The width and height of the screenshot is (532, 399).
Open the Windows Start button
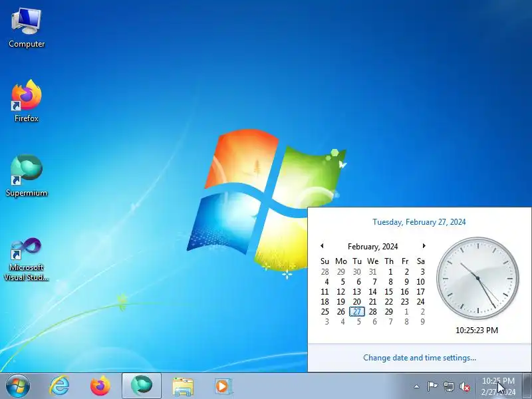pos(17,386)
